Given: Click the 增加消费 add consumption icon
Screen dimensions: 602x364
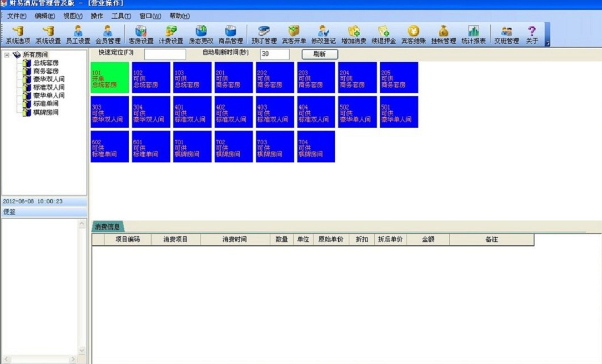Looking at the screenshot, I should click(354, 35).
